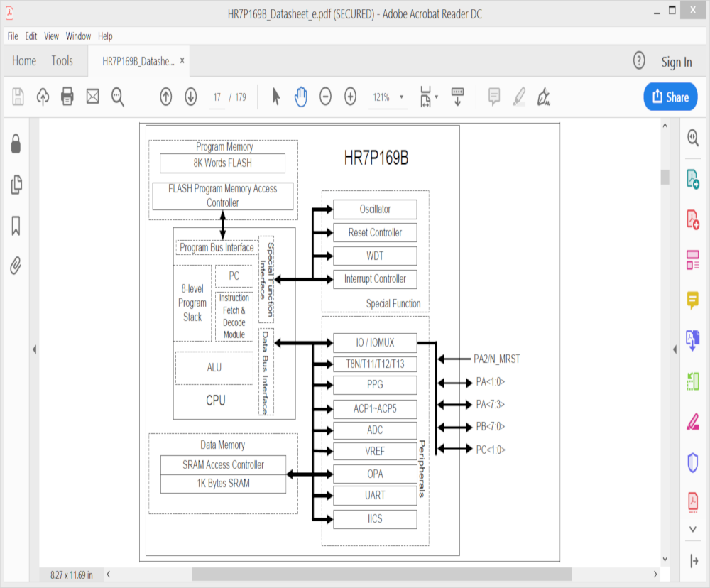Image resolution: width=710 pixels, height=588 pixels.
Task: Open Compress PDF tool in right pane
Action: (x=693, y=381)
